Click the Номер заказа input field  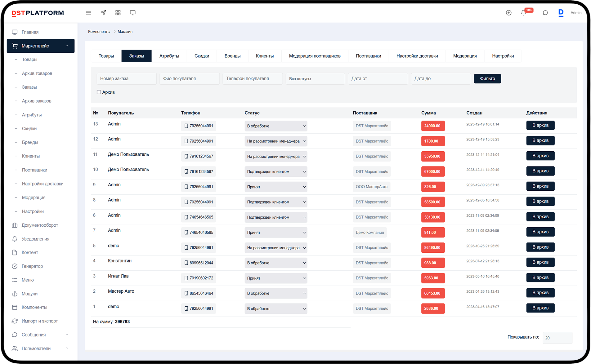tap(127, 79)
